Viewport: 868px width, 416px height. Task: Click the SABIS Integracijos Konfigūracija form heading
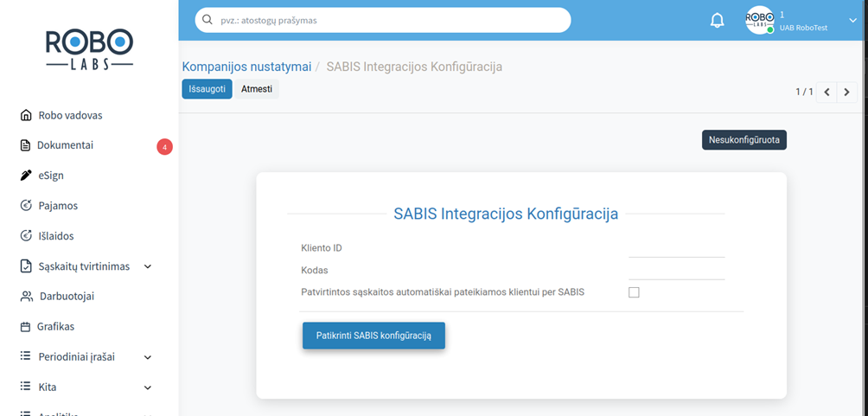click(x=506, y=214)
